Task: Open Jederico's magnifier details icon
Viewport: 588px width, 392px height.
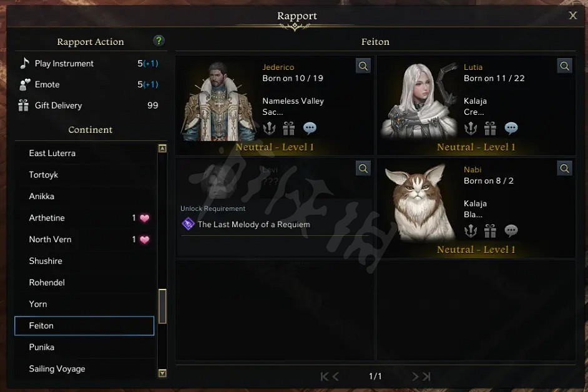Action: (x=363, y=66)
